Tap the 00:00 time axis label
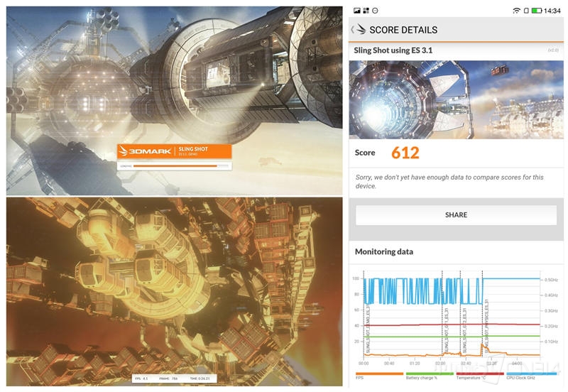This screenshot has width=568, height=392. [364, 364]
